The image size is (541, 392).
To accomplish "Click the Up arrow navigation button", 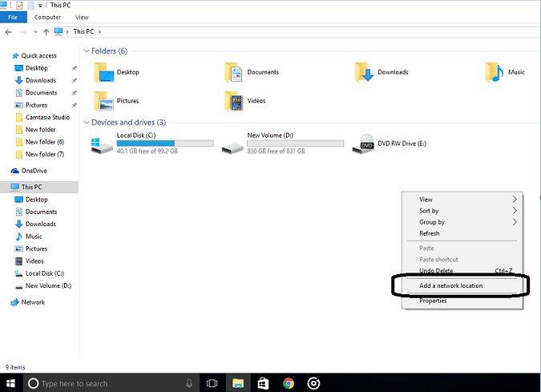I will [x=46, y=32].
